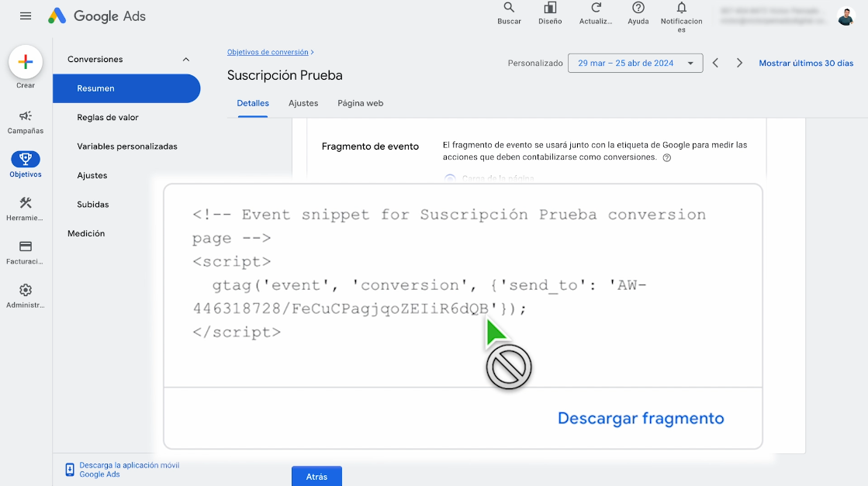The image size is (868, 486).
Task: Switch to the Detalles tab
Action: click(x=253, y=103)
